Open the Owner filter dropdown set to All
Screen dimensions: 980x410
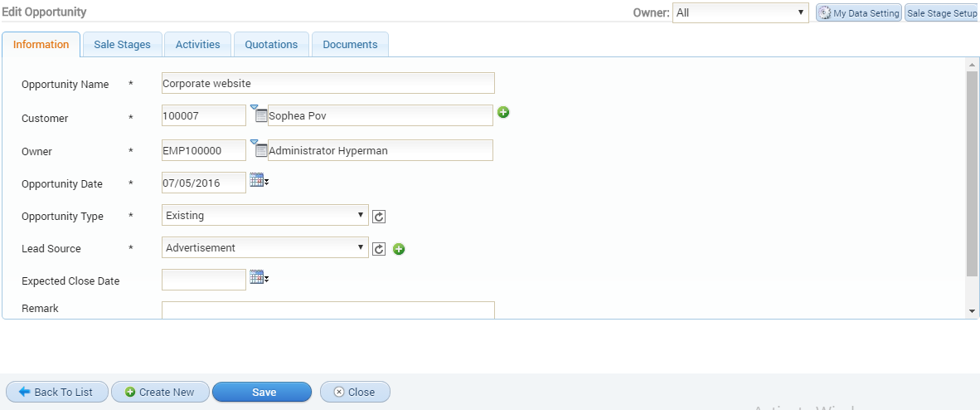740,12
